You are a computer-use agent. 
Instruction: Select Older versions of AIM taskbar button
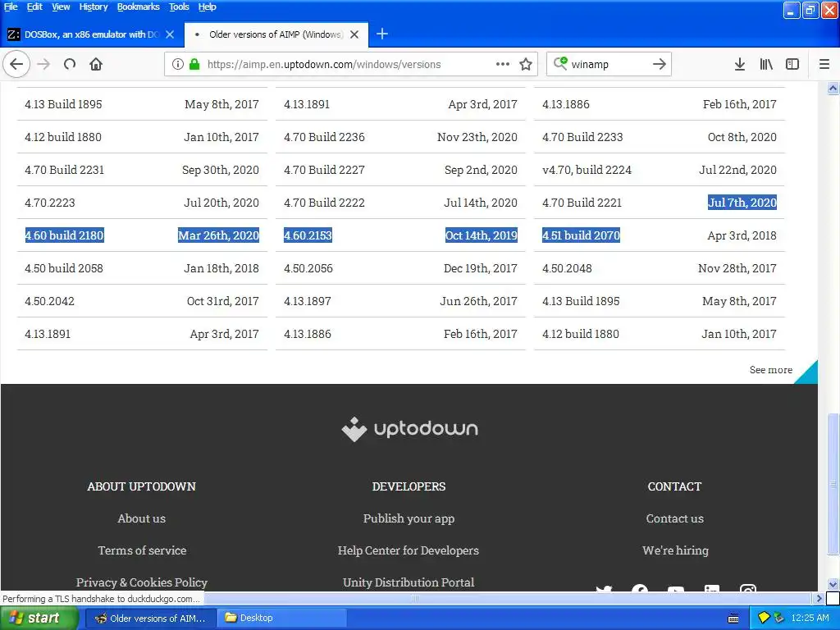click(151, 619)
